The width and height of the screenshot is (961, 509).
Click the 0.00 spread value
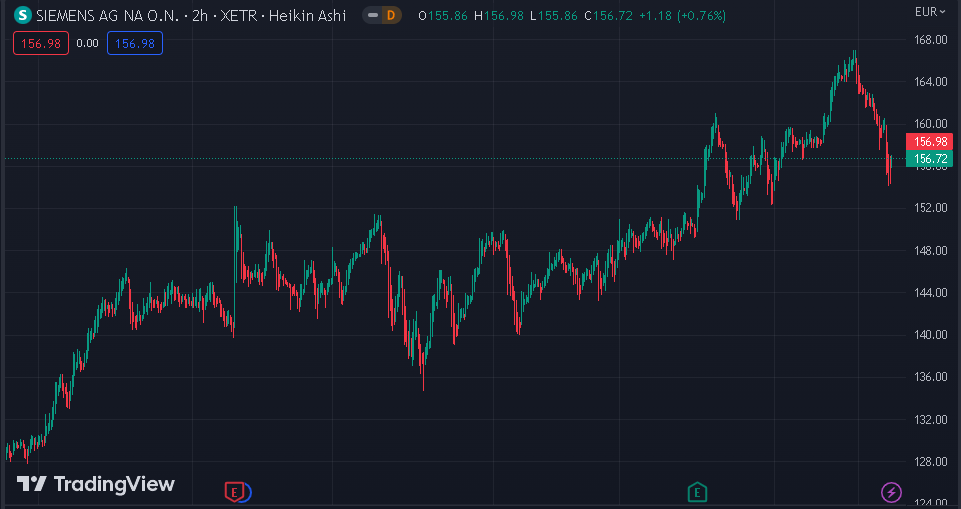[88, 43]
